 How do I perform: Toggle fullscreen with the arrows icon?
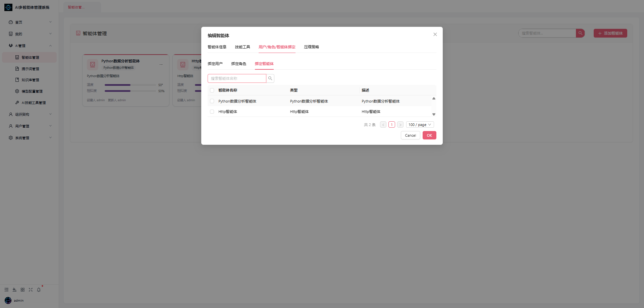[31, 290]
